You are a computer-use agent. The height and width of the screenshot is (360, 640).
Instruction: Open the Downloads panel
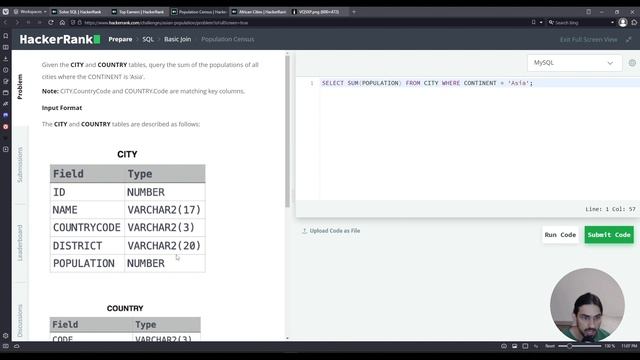(x=6, y=59)
